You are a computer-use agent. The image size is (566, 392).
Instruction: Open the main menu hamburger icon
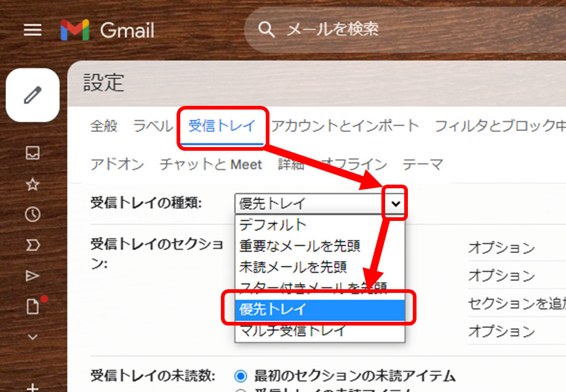tap(33, 30)
